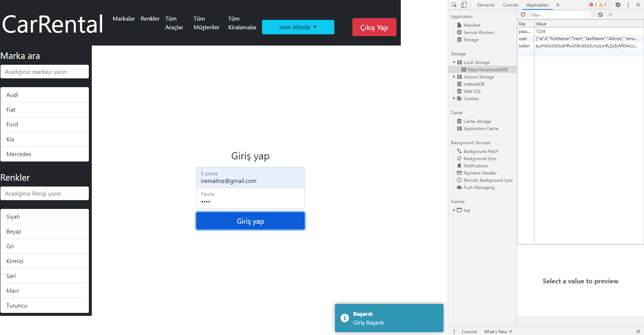Expand the Session Storage tree item

(x=454, y=77)
